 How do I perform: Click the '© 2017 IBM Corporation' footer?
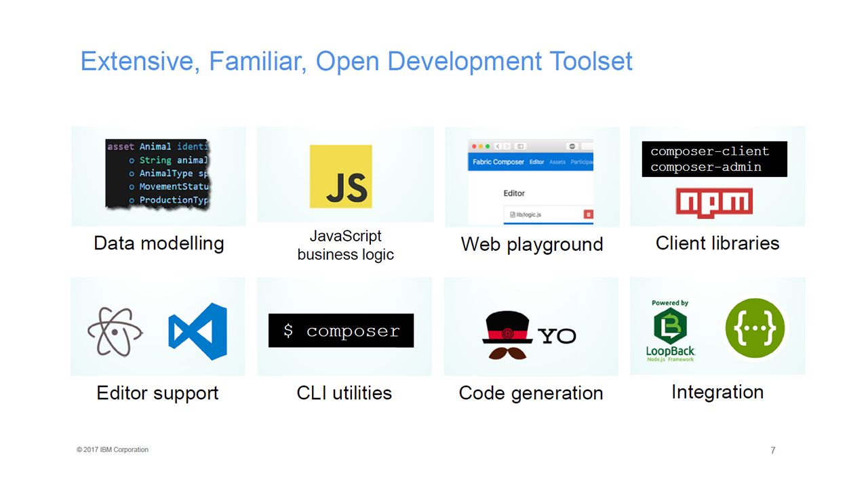pos(113,450)
